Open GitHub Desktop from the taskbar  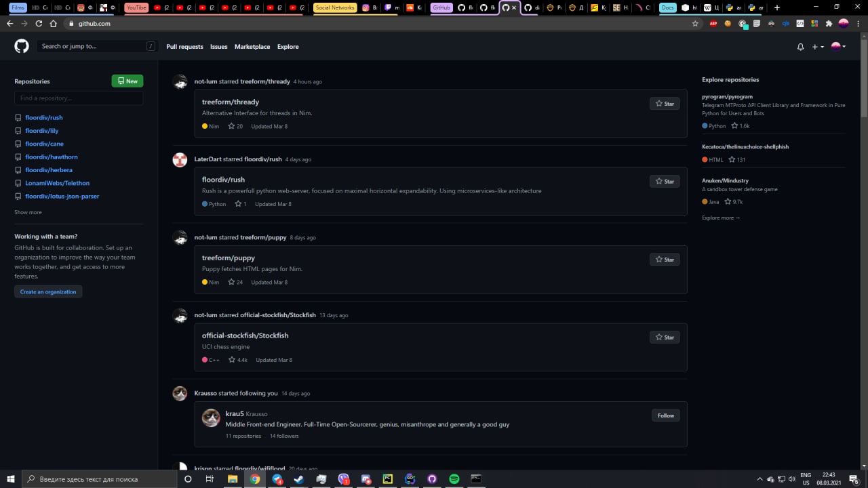pyautogui.click(x=432, y=479)
